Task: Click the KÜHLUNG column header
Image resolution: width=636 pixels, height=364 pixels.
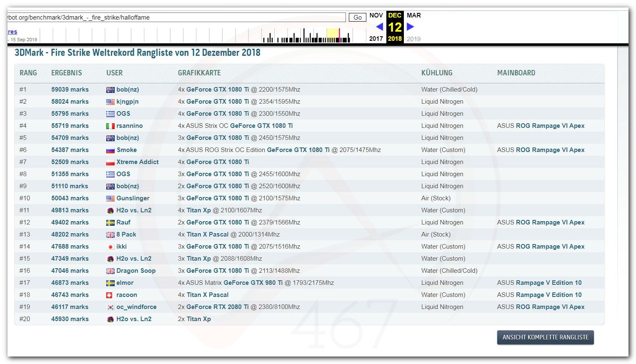Action: (x=437, y=73)
